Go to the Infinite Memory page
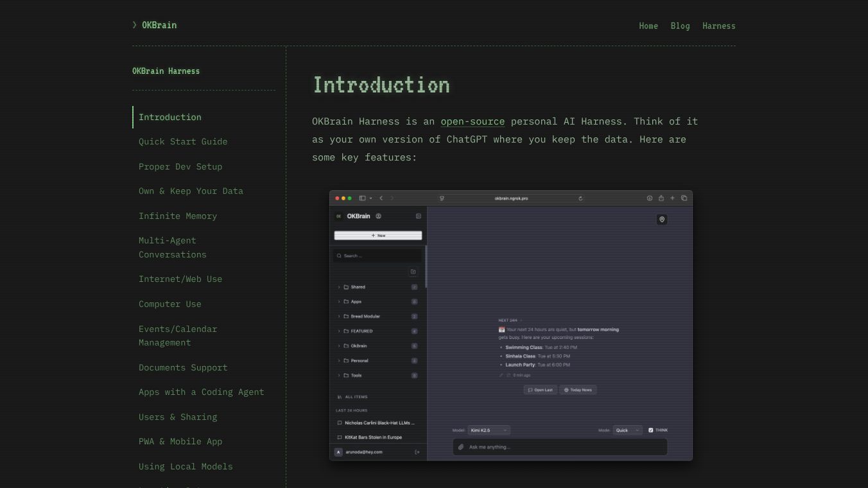This screenshot has height=488, width=868. click(x=178, y=216)
